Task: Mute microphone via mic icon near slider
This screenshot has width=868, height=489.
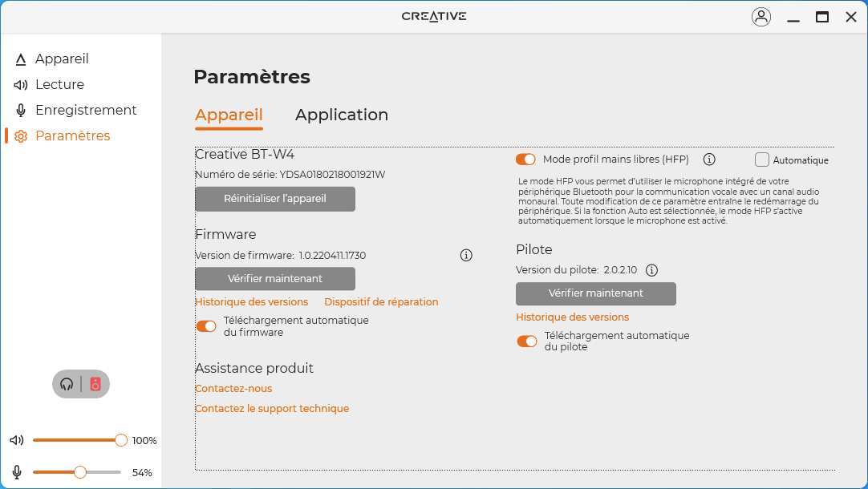Action: coord(17,472)
